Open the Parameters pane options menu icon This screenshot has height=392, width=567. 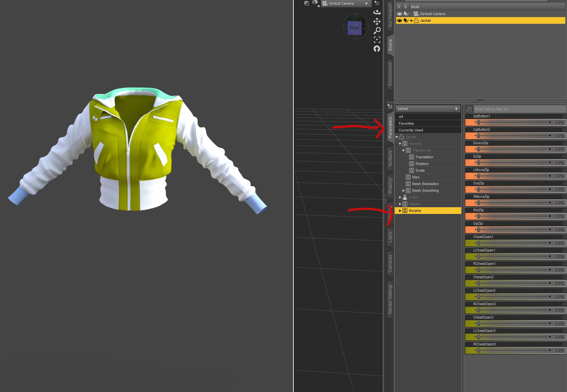coord(390,106)
